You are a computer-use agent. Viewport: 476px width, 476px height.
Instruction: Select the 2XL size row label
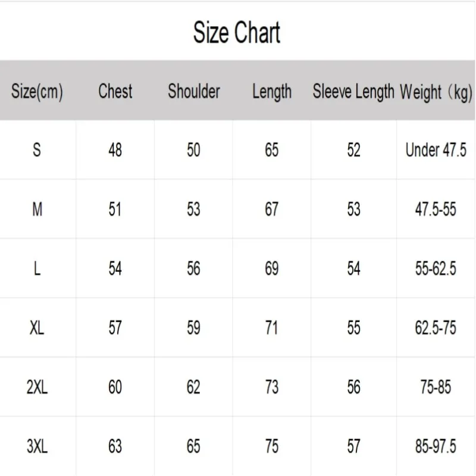pos(37,387)
